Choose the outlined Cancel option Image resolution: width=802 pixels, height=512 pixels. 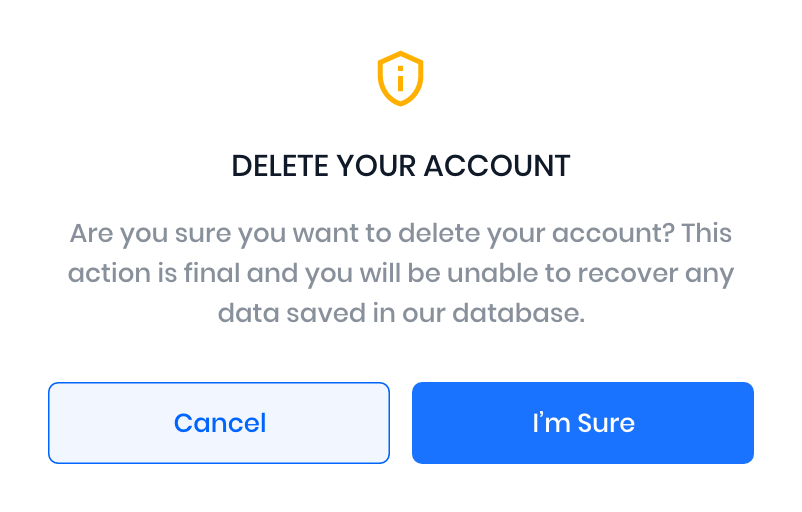219,423
